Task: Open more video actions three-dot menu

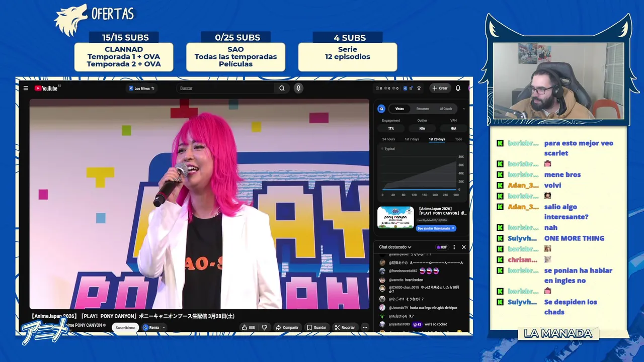Action: (x=365, y=327)
